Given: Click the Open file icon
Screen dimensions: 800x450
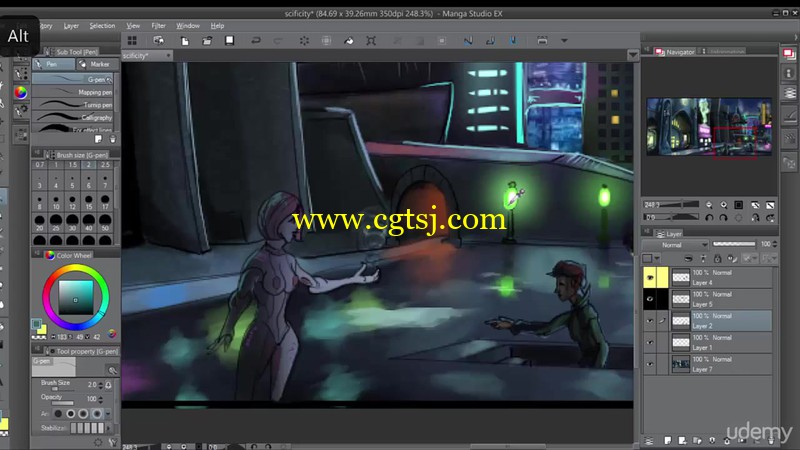Looking at the screenshot, I should point(207,40).
